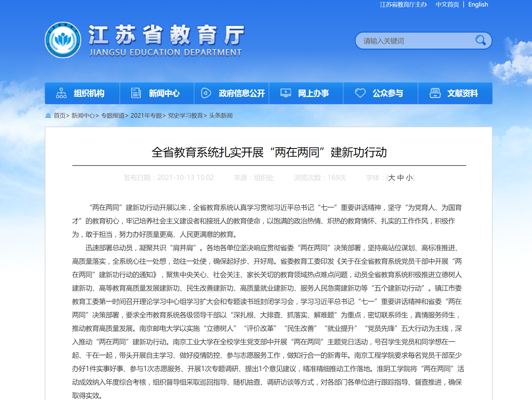Viewport: 532px width, 400px height.
Task: Click the magnifier search icon
Action: click(480, 40)
